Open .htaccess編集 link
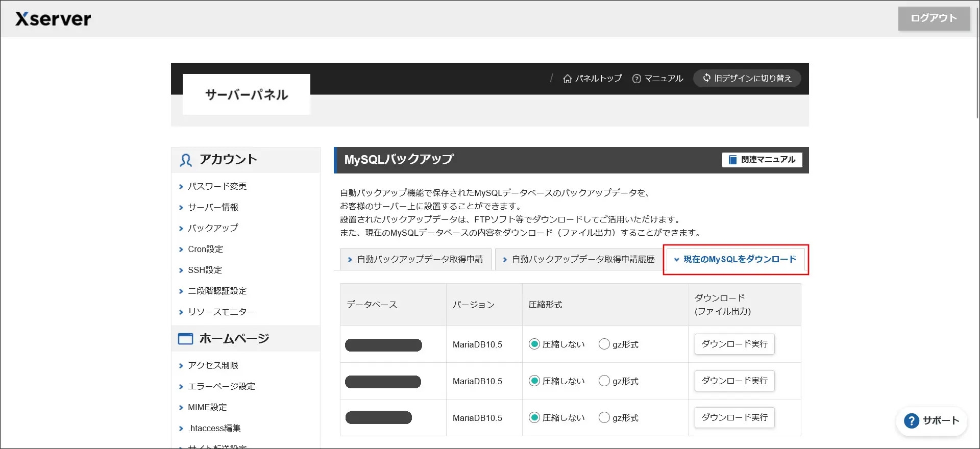980x449 pixels. click(214, 428)
